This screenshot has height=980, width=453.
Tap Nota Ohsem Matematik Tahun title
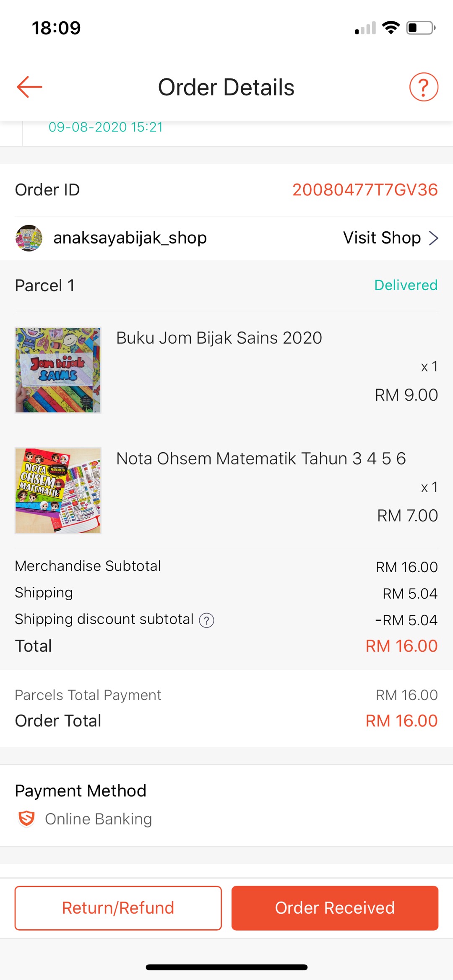(x=261, y=459)
